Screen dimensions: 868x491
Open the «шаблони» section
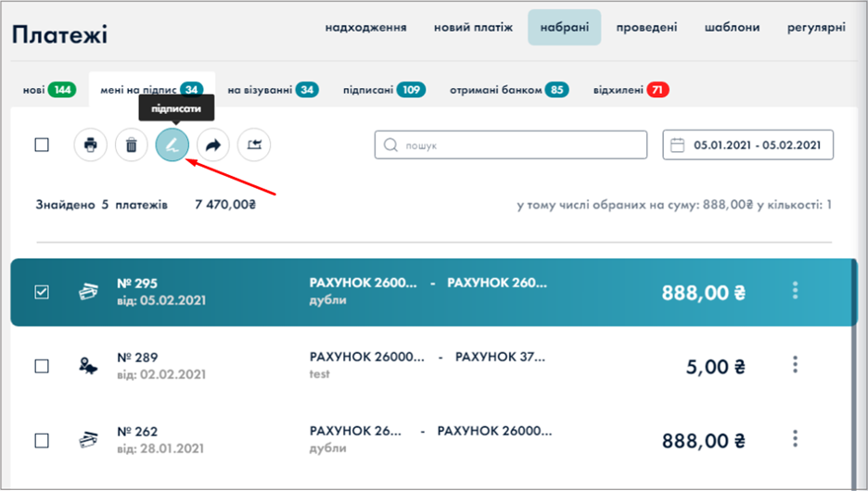[732, 28]
